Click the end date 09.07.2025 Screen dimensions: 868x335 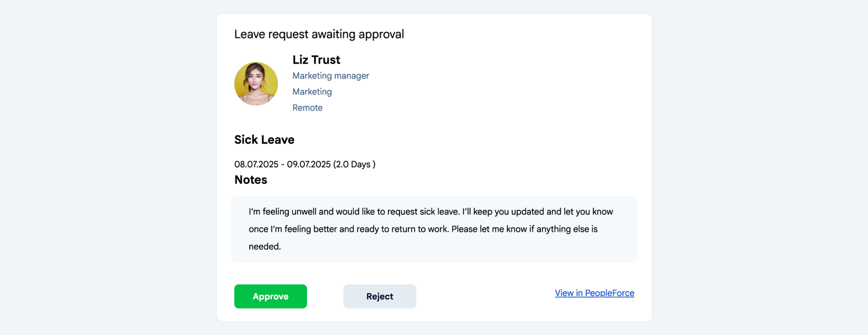(309, 164)
